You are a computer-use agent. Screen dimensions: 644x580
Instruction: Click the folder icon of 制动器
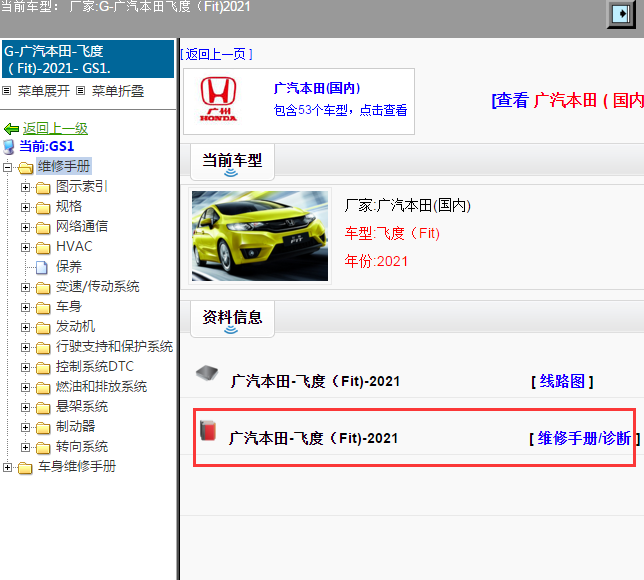(43, 428)
